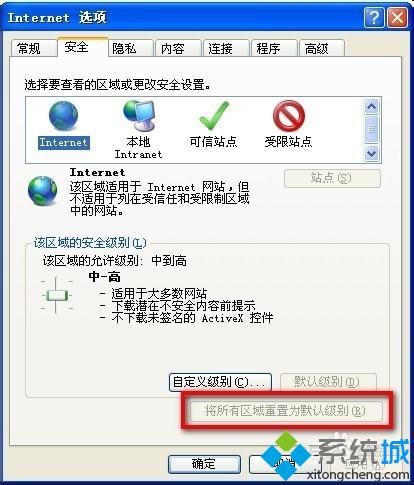Click the security level slider handle

(56, 295)
